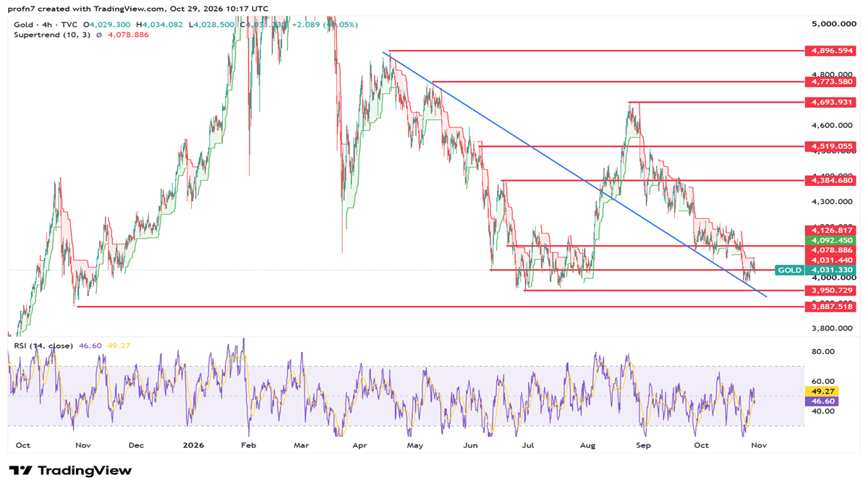868x488 pixels.
Task: Click the GOLD symbol tag near the price axis
Action: 789,270
